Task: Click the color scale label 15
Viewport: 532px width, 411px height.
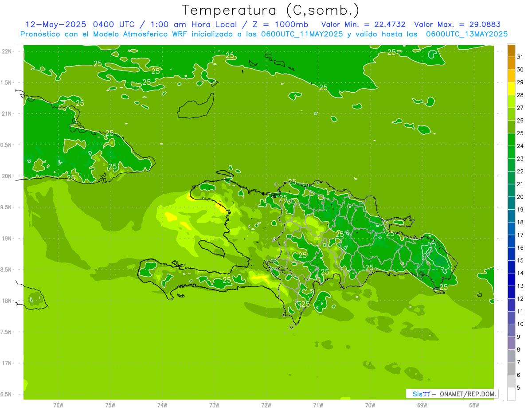Action: point(520,261)
